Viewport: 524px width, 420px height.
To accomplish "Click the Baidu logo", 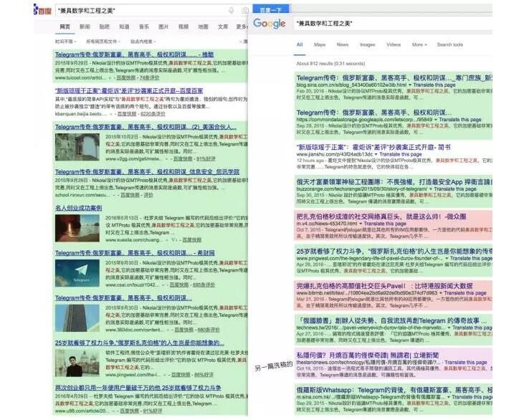I will point(42,10).
